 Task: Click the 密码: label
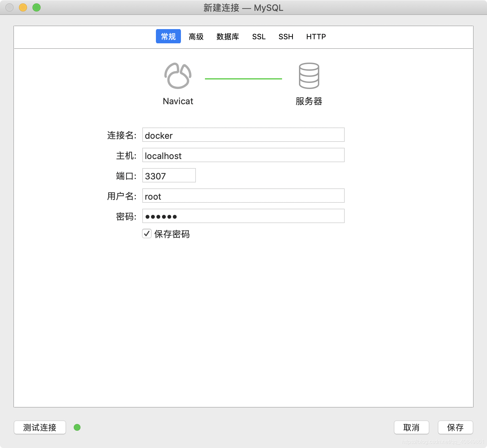126,217
